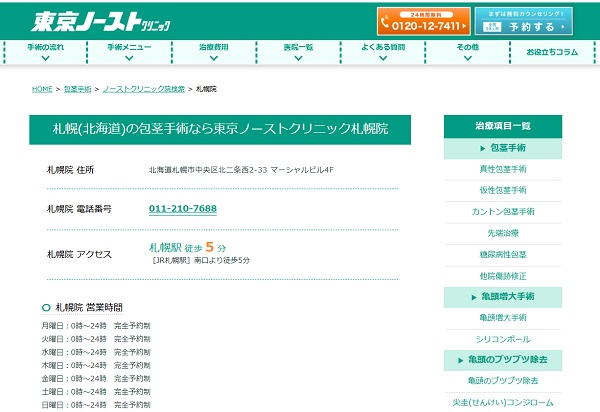Expand 亀頭のブツブツ除去 sidebar heading
Screen dimensions: 600x412
pos(503,359)
